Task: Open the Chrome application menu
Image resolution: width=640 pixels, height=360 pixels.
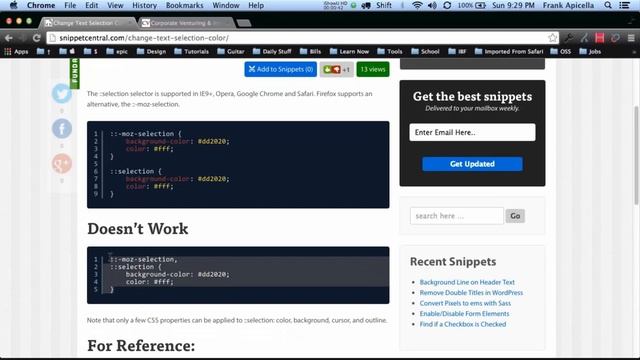Action: [41, 5]
